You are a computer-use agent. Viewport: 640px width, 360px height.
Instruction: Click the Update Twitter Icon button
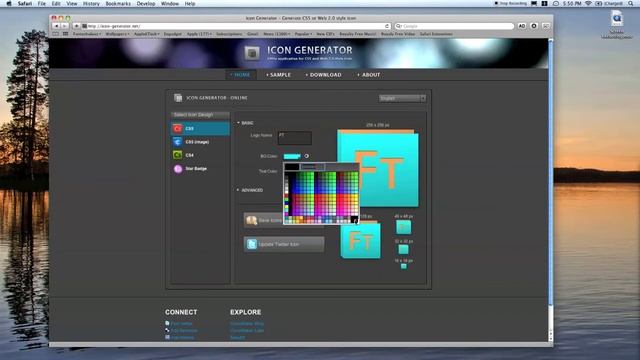coord(284,244)
